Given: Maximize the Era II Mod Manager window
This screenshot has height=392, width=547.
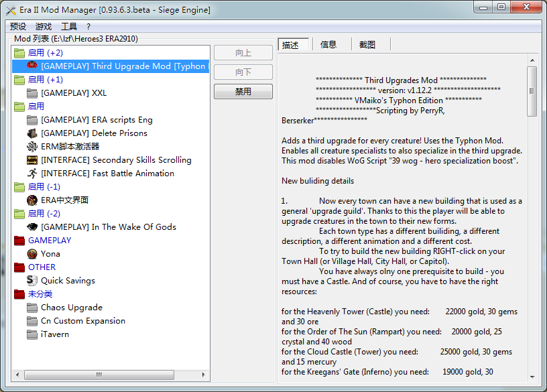Looking at the screenshot, I should click(501, 7).
